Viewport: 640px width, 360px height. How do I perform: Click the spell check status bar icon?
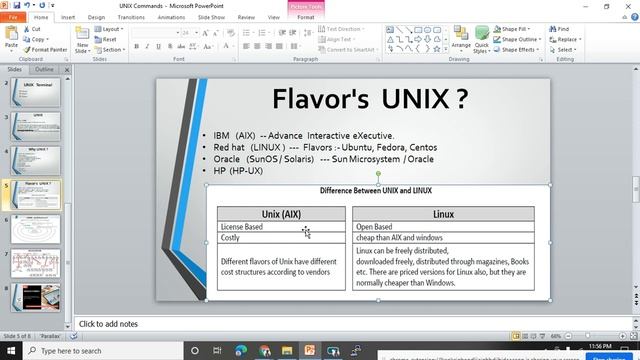click(73, 336)
